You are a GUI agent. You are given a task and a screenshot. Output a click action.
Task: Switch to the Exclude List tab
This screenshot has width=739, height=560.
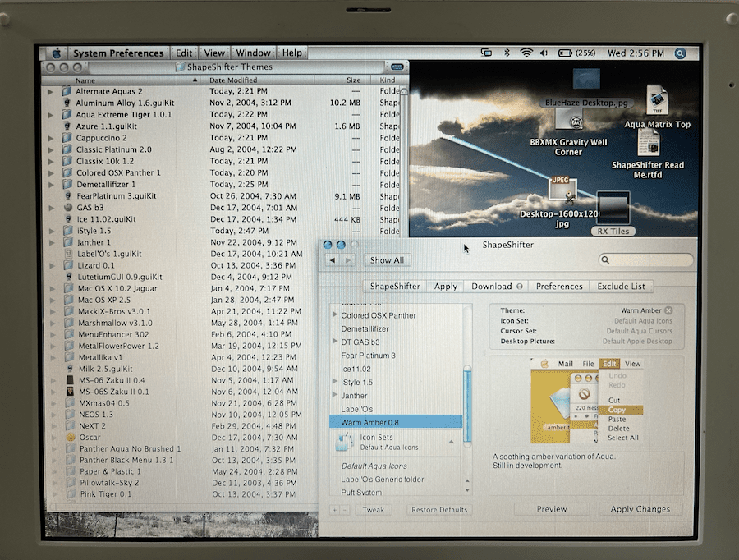click(x=621, y=286)
